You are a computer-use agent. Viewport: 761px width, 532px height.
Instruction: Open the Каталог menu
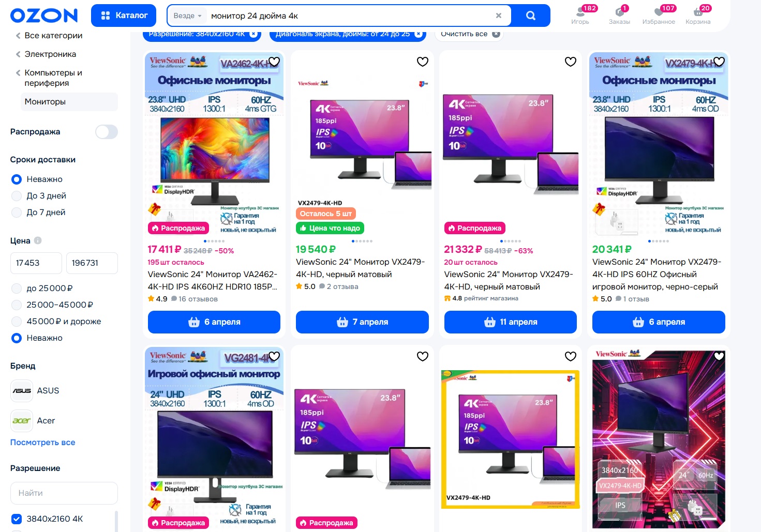tap(124, 16)
